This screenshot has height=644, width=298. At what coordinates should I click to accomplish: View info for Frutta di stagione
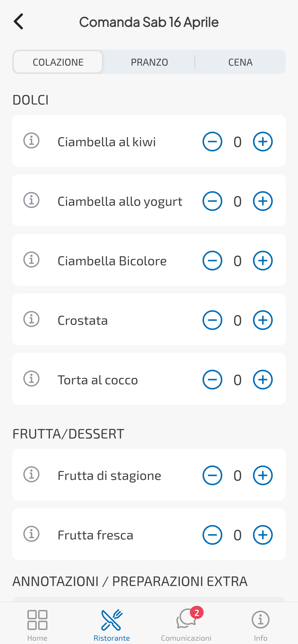(x=31, y=474)
